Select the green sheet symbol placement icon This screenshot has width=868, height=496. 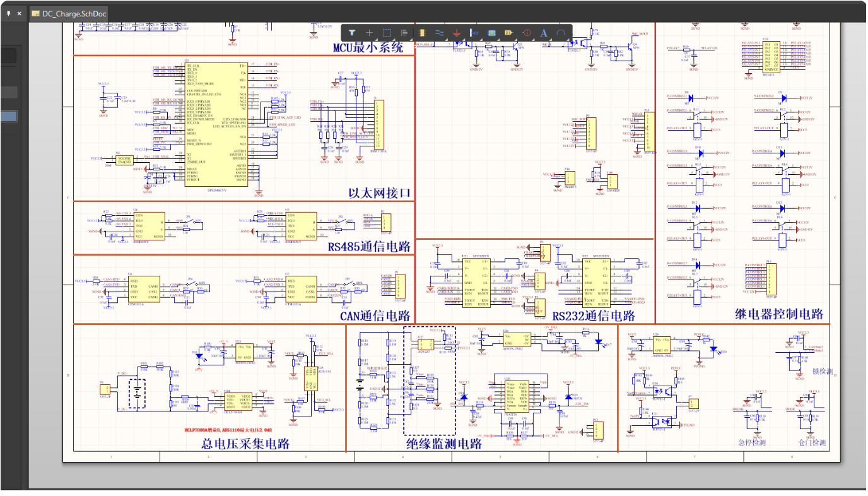pyautogui.click(x=491, y=33)
